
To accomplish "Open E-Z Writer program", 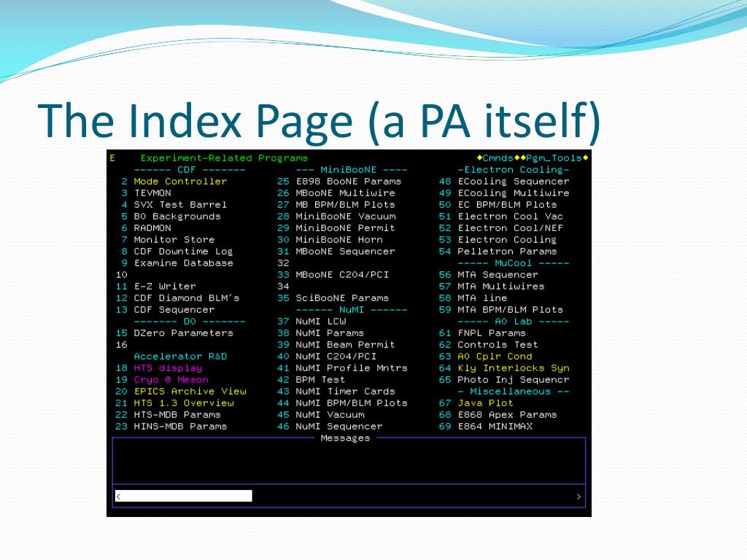I will pos(165,286).
